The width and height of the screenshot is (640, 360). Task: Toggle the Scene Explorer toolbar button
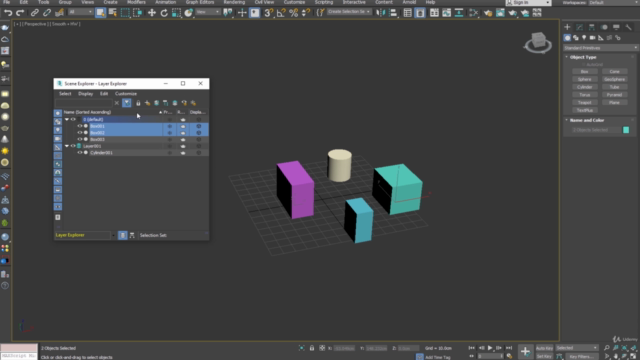(x=407, y=13)
